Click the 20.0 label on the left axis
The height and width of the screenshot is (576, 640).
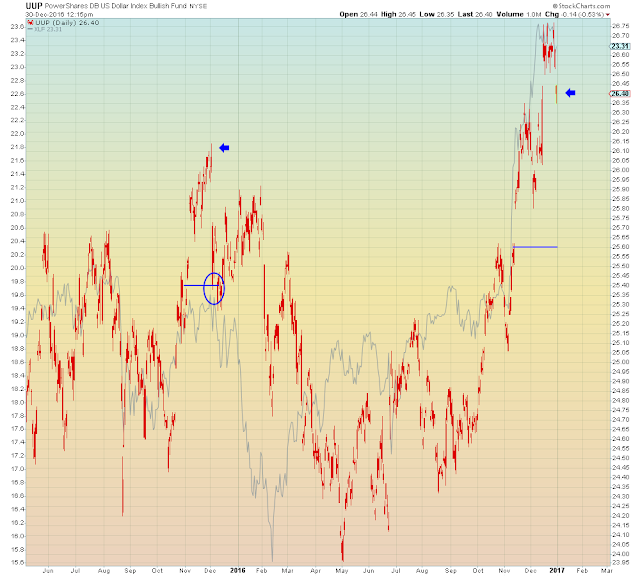pos(18,268)
